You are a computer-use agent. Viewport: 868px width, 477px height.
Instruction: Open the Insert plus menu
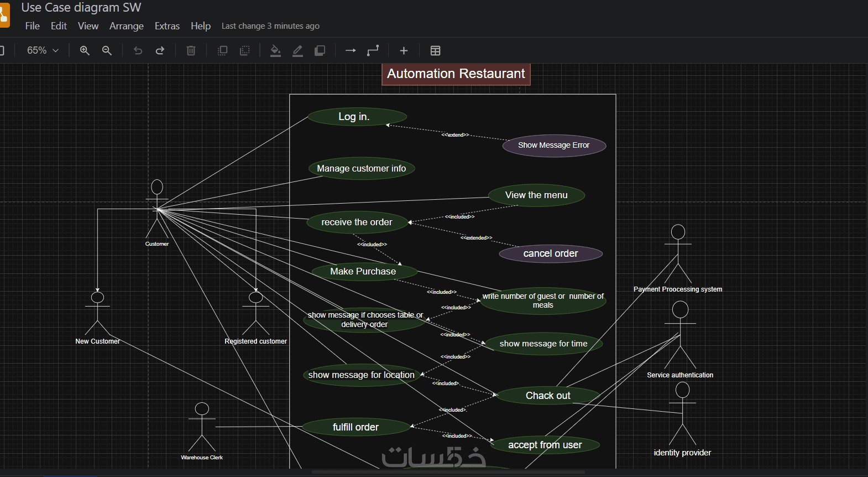point(404,50)
